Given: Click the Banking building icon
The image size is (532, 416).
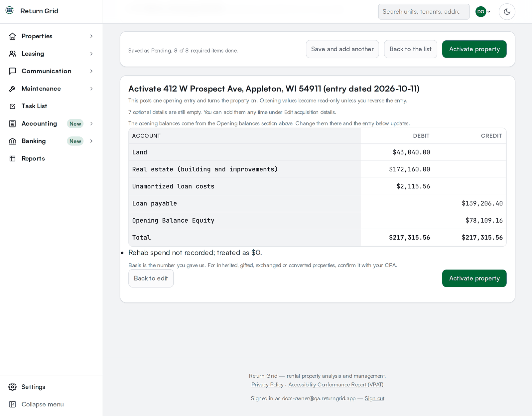Looking at the screenshot, I should 13,141.
